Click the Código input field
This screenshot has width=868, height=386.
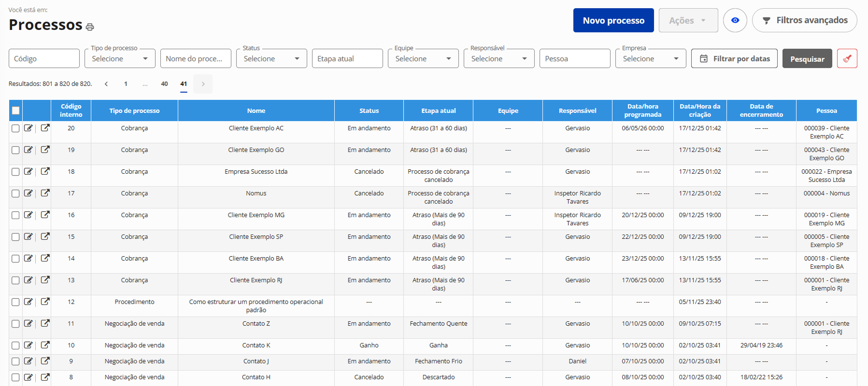tap(44, 58)
